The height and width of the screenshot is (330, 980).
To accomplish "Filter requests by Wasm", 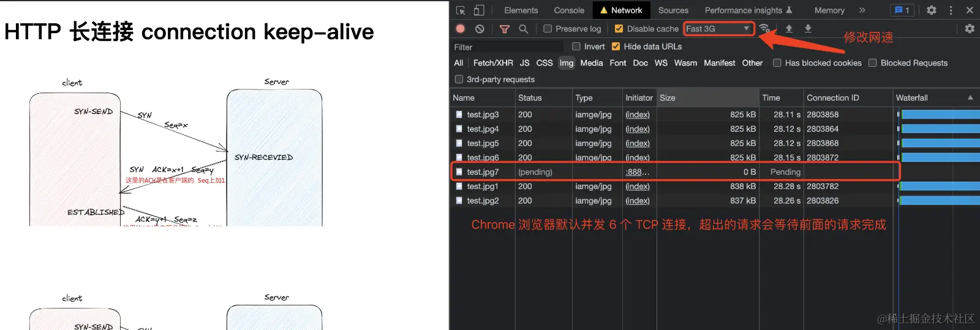I will click(685, 63).
